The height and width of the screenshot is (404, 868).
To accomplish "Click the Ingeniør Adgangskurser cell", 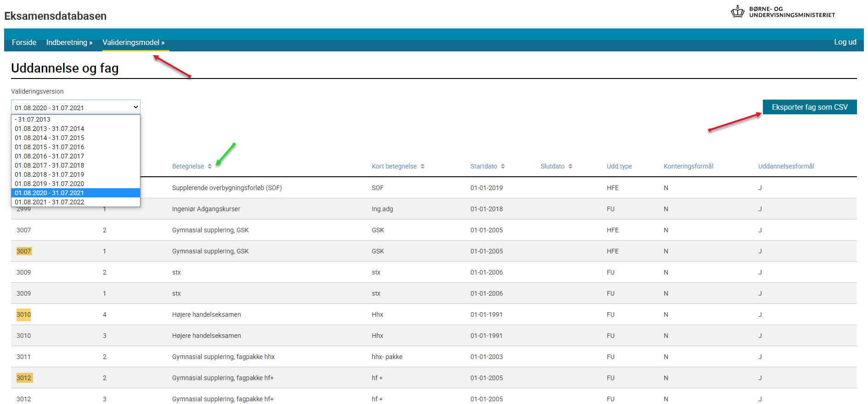I will [x=206, y=209].
